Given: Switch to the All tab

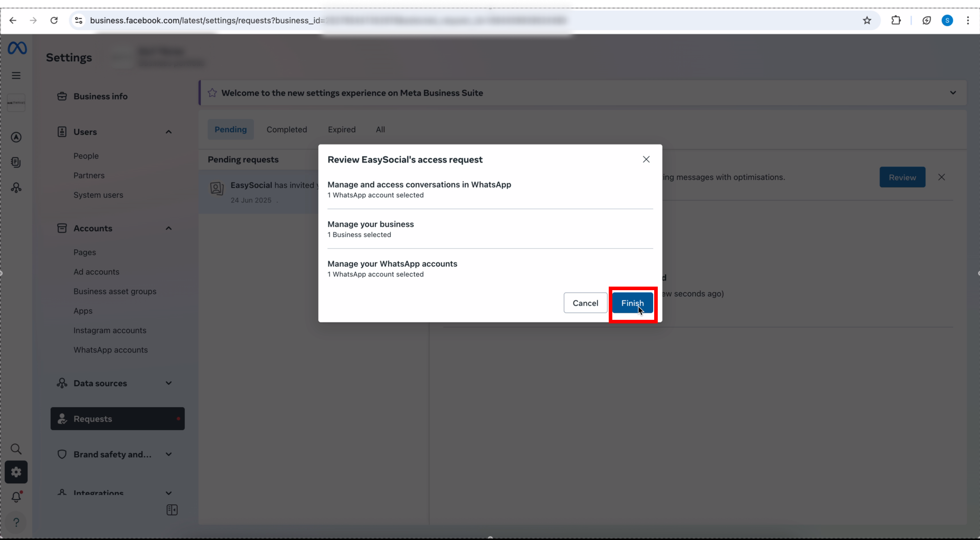Looking at the screenshot, I should [x=380, y=129].
